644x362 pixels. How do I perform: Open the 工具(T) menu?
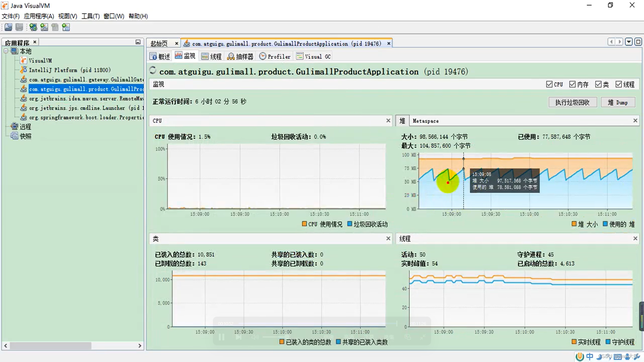pos(90,16)
